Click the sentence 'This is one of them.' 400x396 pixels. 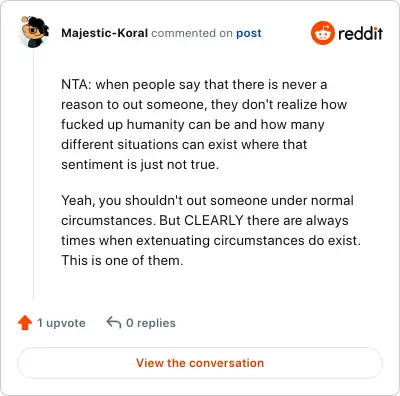coord(122,261)
